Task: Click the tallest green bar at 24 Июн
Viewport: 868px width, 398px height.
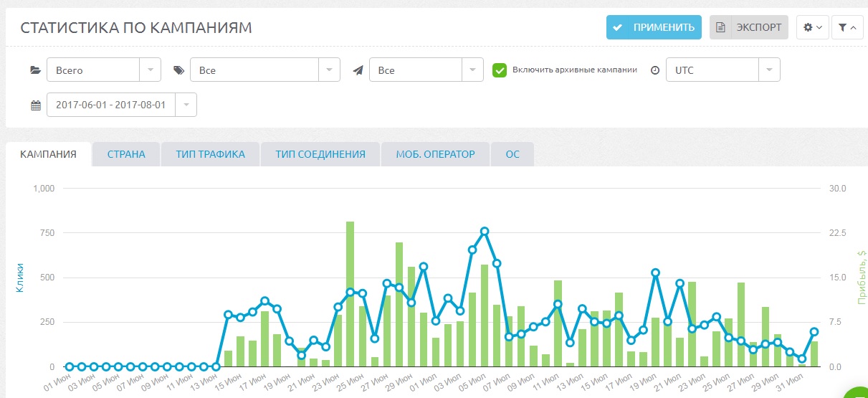Action: [350, 294]
